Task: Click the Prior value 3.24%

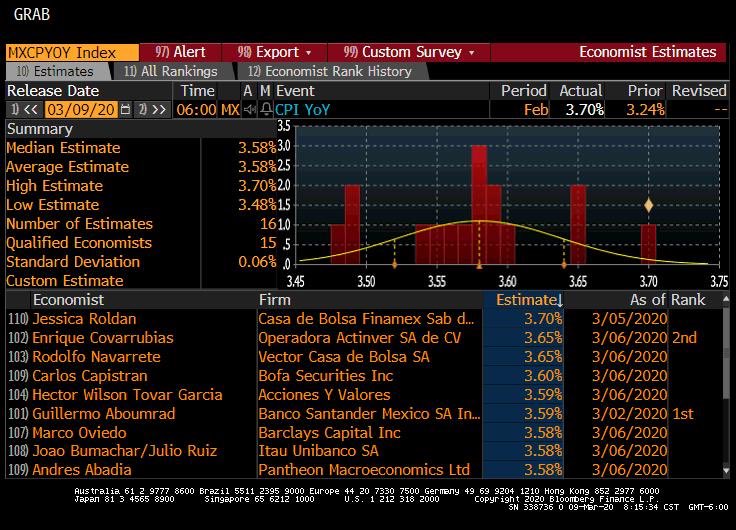Action: tap(645, 110)
